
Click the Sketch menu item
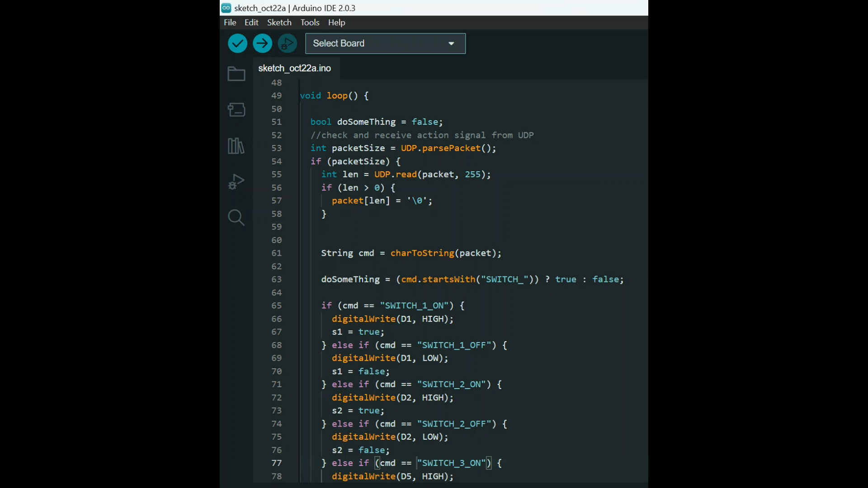click(x=279, y=22)
